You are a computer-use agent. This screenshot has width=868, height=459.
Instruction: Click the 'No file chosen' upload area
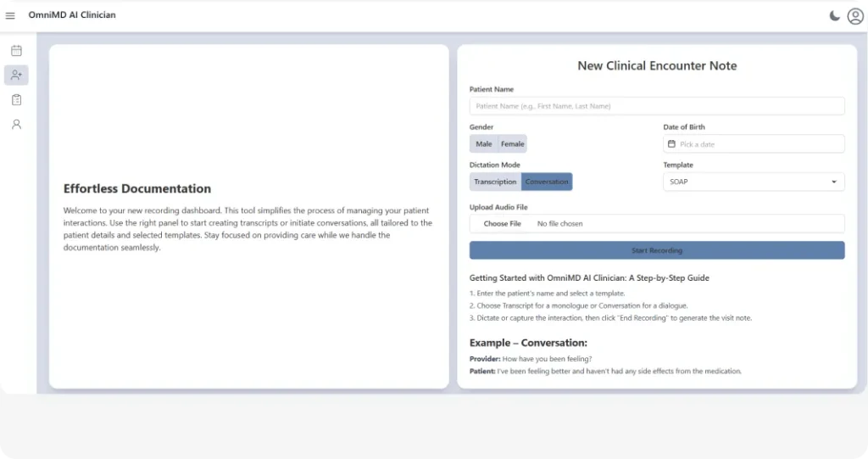[560, 224]
